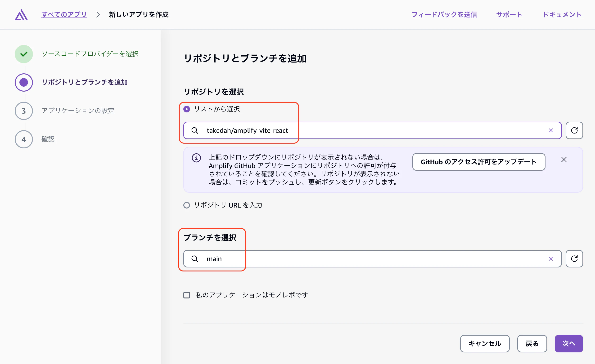Open the ドキュメント link
Viewport: 595px width, 364px height.
coord(562,14)
